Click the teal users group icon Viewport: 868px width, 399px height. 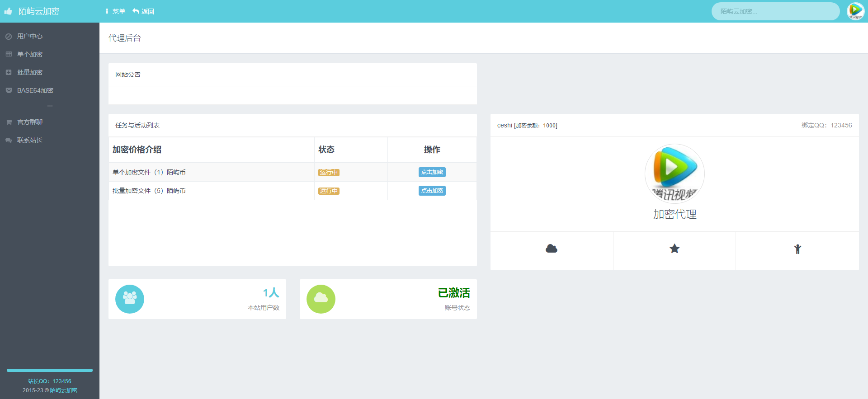pyautogui.click(x=130, y=299)
